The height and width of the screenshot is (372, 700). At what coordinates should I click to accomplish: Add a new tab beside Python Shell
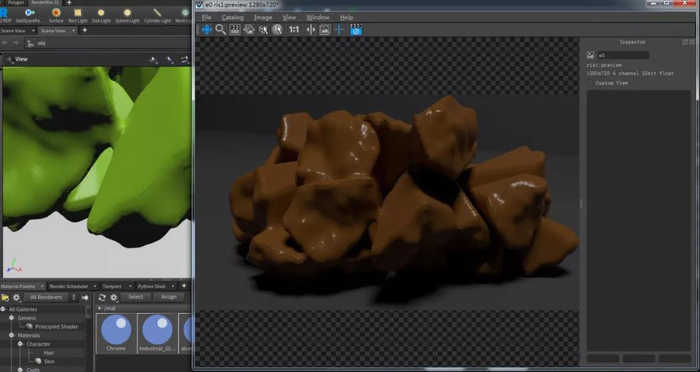[x=184, y=286]
